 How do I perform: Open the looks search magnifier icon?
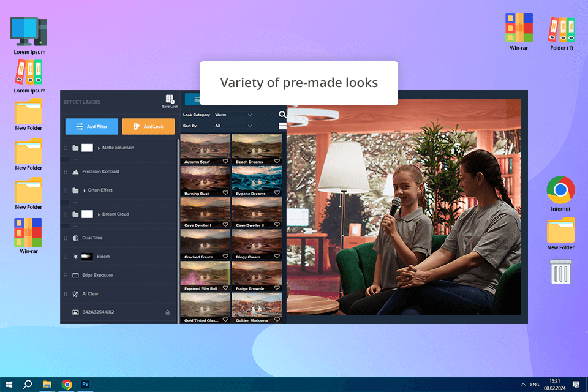pos(282,115)
